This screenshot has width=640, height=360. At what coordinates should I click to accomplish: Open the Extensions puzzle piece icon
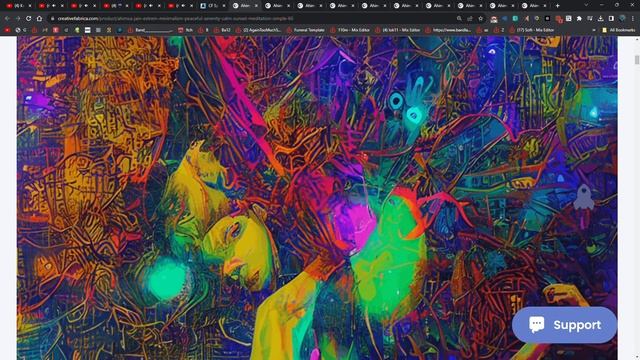pyautogui.click(x=579, y=18)
